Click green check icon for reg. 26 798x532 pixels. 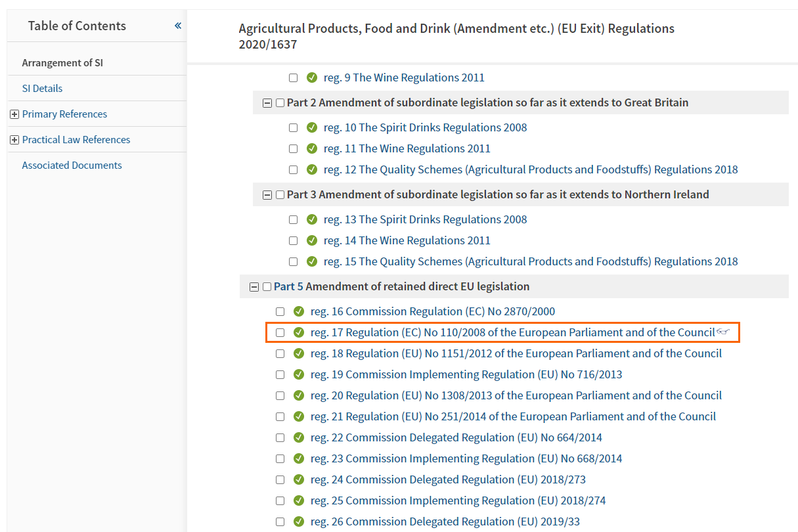(299, 521)
